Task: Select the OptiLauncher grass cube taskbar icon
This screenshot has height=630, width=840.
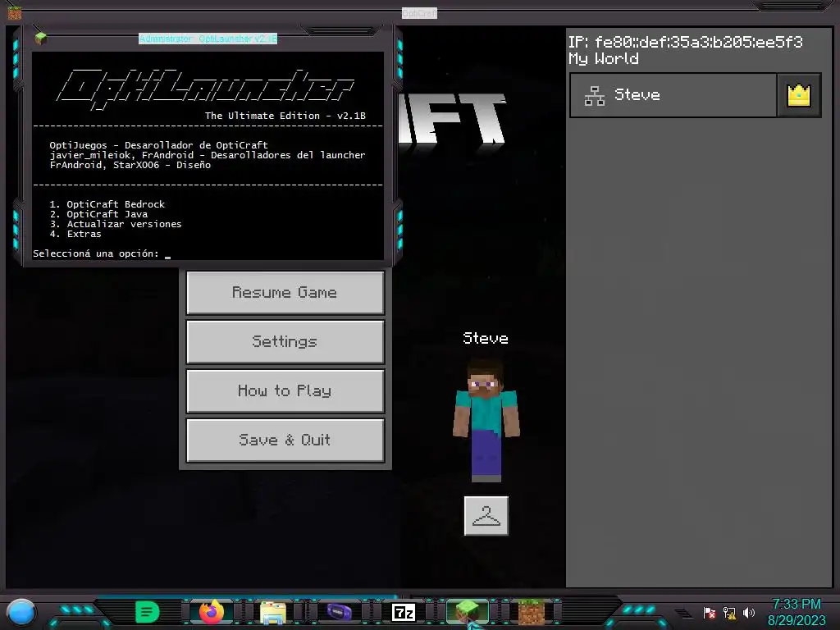Action: point(468,612)
